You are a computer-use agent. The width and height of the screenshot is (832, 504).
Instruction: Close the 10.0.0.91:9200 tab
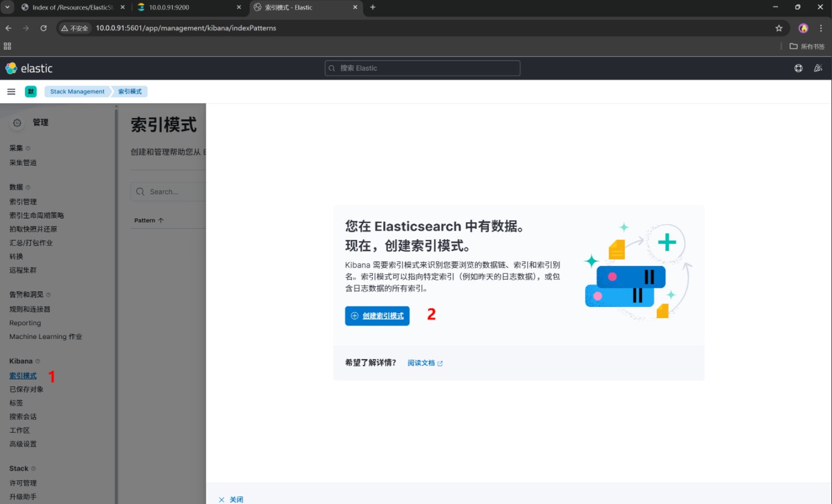pyautogui.click(x=239, y=8)
